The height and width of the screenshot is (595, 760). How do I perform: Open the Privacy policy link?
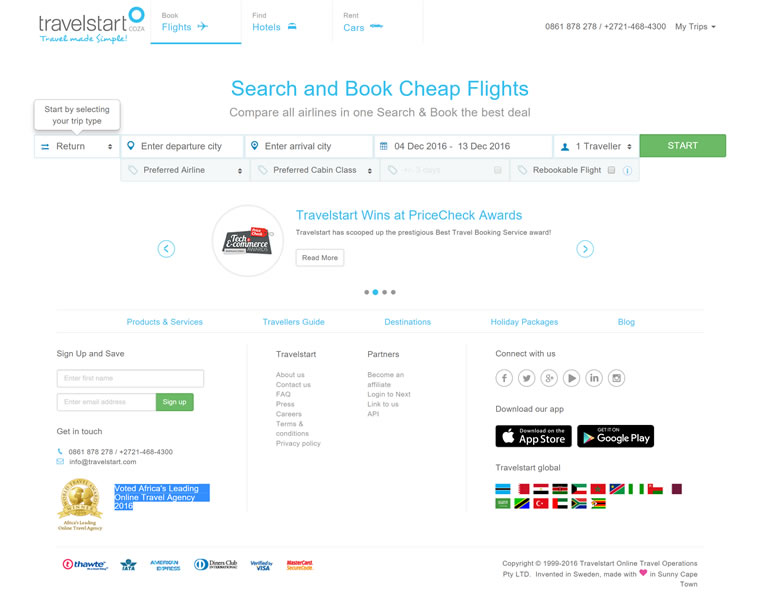[x=298, y=443]
